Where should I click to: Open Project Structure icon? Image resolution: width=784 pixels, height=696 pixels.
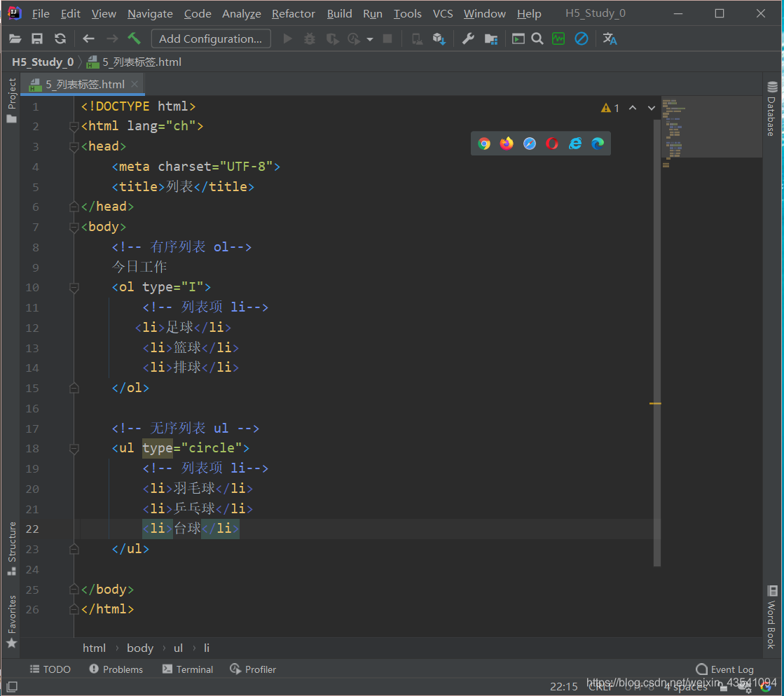point(491,39)
